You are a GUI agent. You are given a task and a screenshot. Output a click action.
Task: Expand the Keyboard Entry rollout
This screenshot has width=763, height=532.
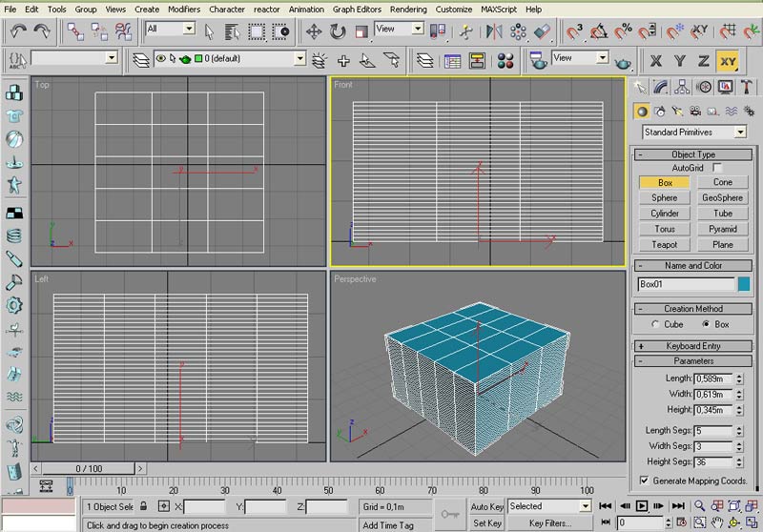click(x=693, y=346)
